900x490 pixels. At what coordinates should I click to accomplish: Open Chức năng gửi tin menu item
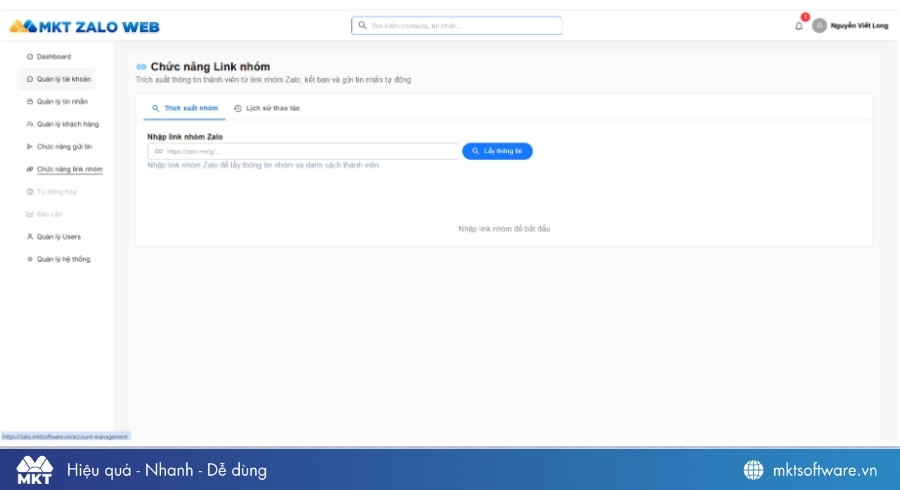pyautogui.click(x=64, y=146)
